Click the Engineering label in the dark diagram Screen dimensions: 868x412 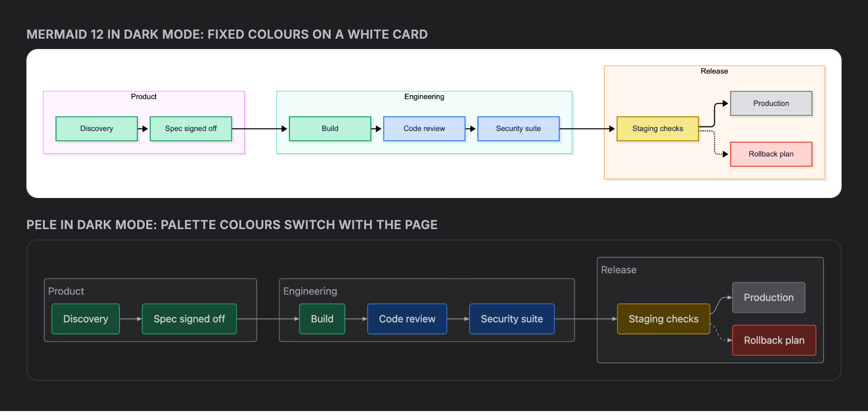click(310, 291)
